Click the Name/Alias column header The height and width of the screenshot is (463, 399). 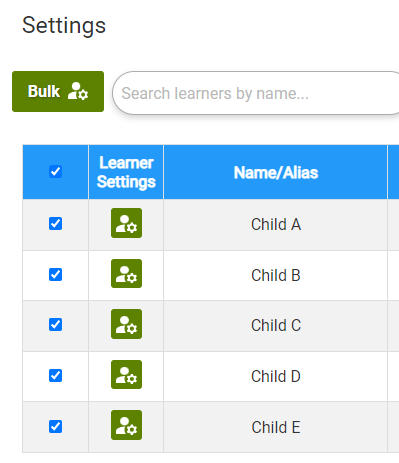pos(276,172)
